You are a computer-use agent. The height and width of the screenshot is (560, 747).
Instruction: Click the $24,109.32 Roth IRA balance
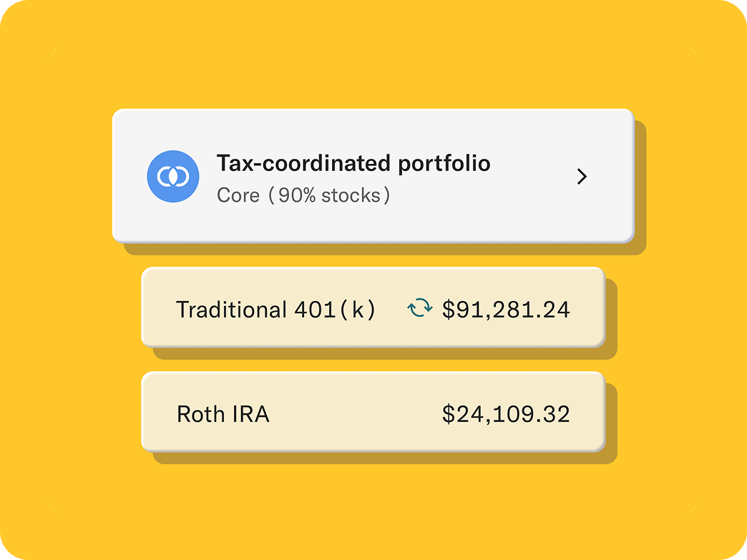[506, 413]
